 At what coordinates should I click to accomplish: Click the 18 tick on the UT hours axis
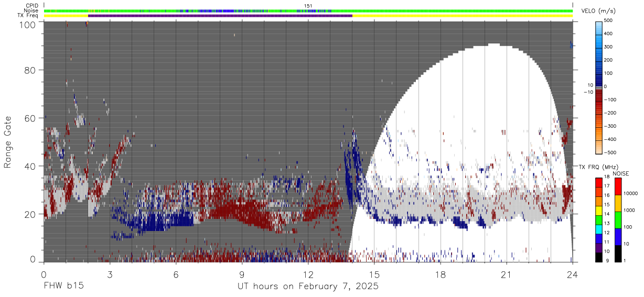[441, 274]
